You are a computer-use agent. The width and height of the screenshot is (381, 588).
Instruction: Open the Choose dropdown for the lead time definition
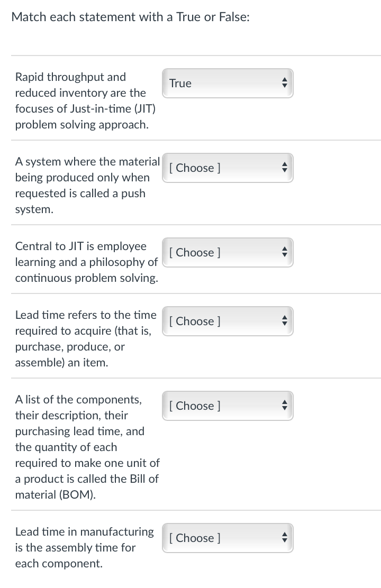228,321
